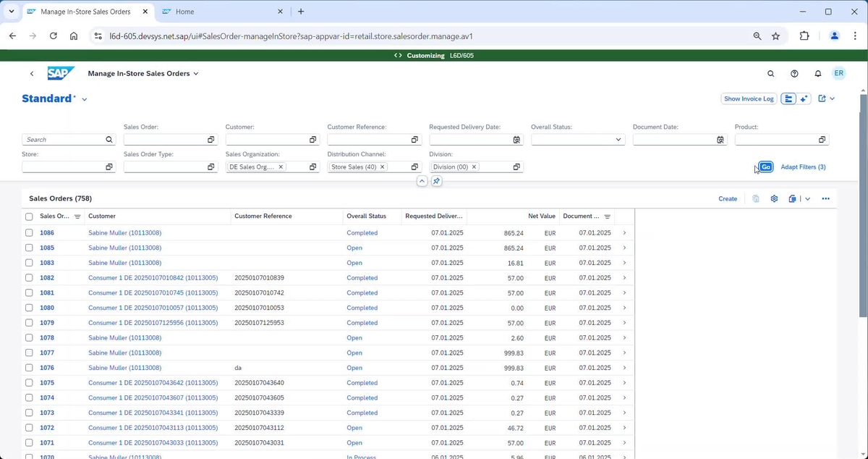Open the Overall Status dropdown

click(618, 139)
